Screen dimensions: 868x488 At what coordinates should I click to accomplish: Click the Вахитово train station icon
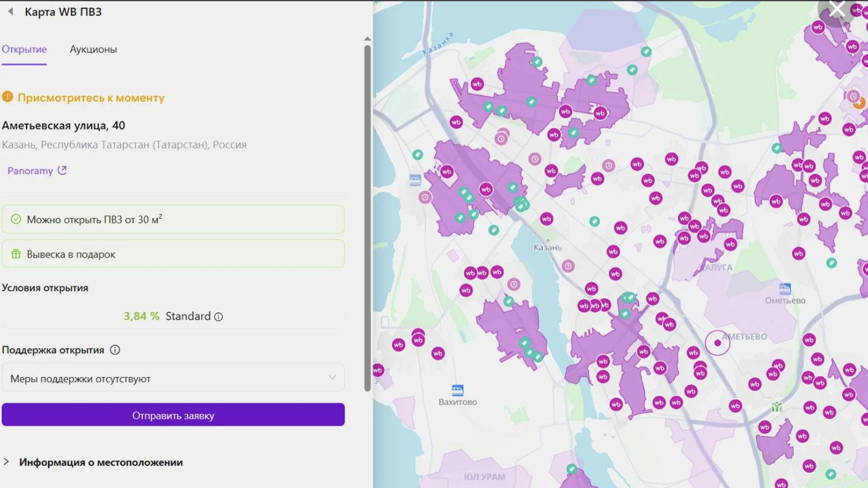pyautogui.click(x=457, y=390)
